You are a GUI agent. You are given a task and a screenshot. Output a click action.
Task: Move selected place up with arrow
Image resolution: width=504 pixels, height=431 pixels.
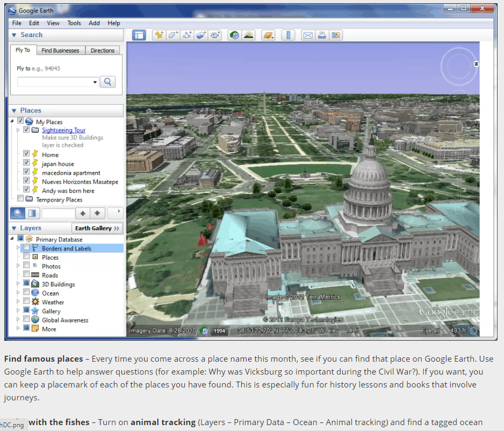point(83,213)
